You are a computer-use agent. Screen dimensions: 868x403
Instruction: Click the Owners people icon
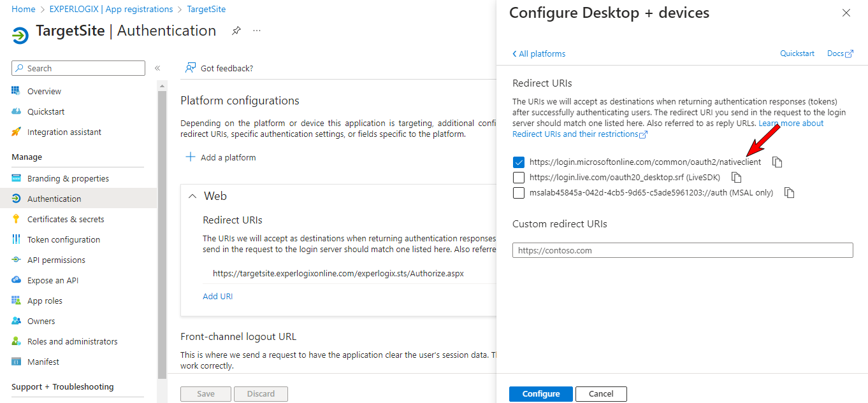click(17, 321)
